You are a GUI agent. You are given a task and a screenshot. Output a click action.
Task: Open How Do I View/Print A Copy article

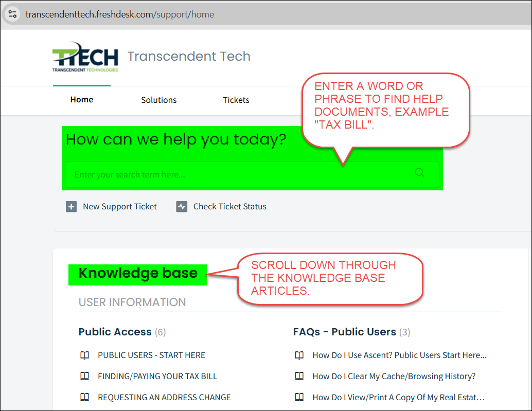399,397
